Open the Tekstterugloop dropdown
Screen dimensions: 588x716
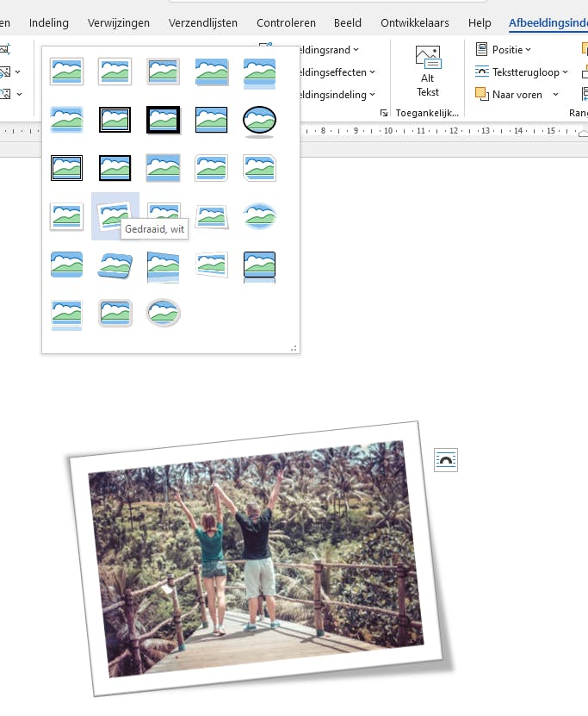522,72
